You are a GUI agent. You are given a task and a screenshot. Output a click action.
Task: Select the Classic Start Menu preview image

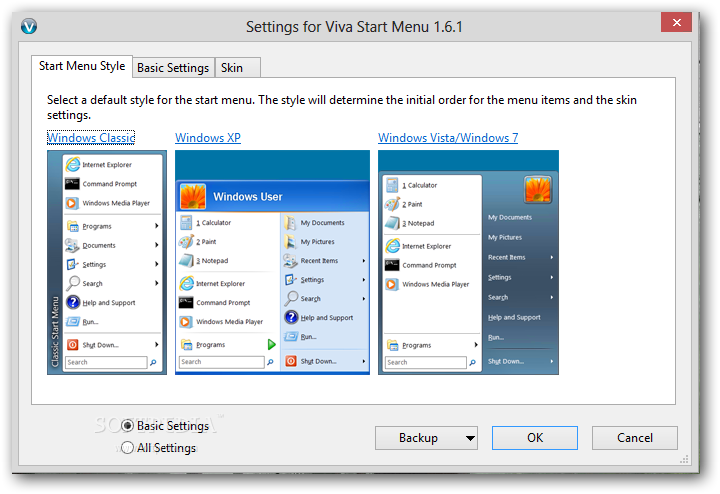coord(107,262)
